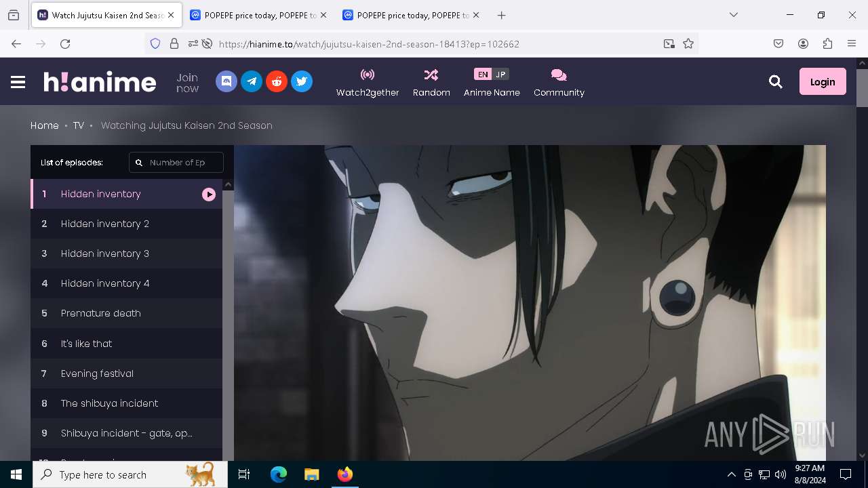Open the Windows Start menu
The height and width of the screenshot is (488, 868).
tap(16, 474)
